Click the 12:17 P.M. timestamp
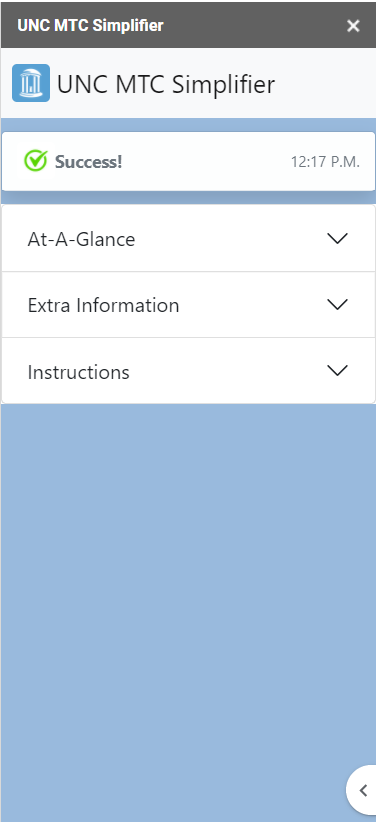 [x=325, y=162]
